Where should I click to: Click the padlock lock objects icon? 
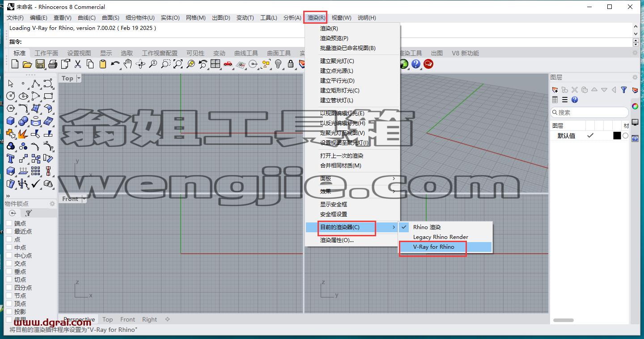tap(291, 64)
